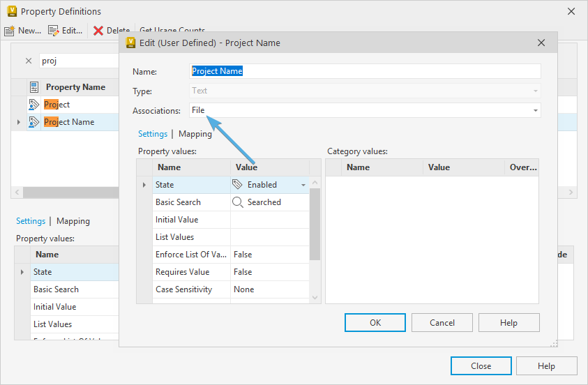
Task: Click the Searched magnifier icon in Basic Search row
Action: coord(238,202)
